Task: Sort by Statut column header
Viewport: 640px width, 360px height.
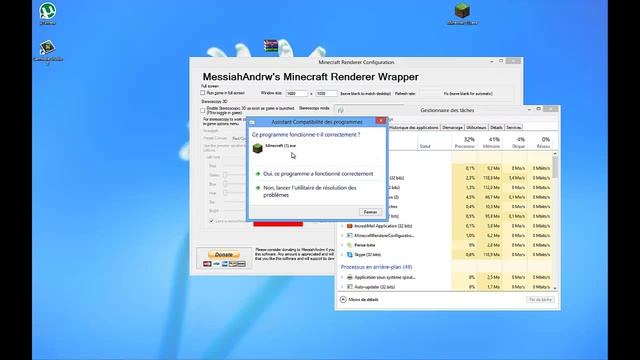Action: [x=435, y=142]
